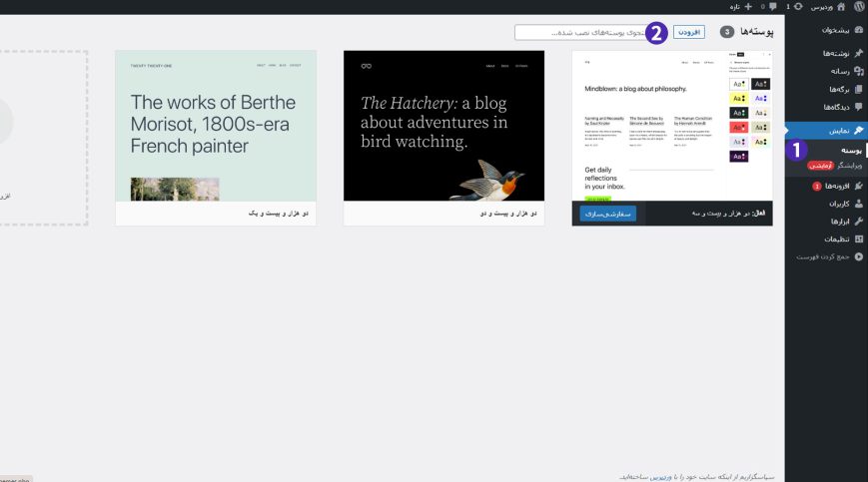Open the Dashboard 'پیشخوان' menu

pyautogui.click(x=829, y=31)
